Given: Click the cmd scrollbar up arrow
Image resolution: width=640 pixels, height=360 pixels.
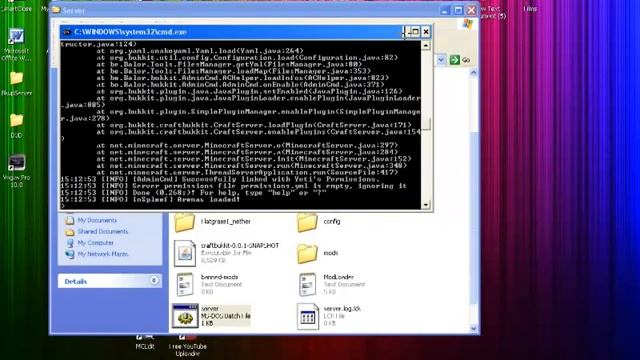Looking at the screenshot, I should click(426, 45).
